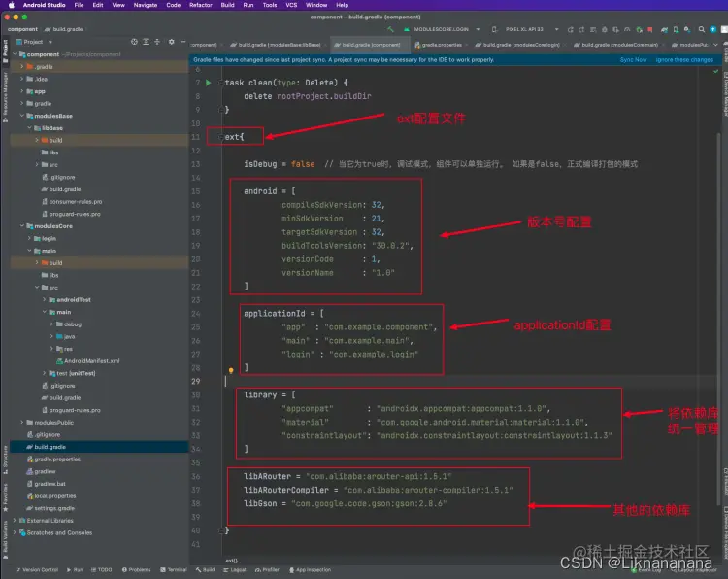Open the Terminal tool window
Screen dimensions: 728x579
tap(174, 569)
